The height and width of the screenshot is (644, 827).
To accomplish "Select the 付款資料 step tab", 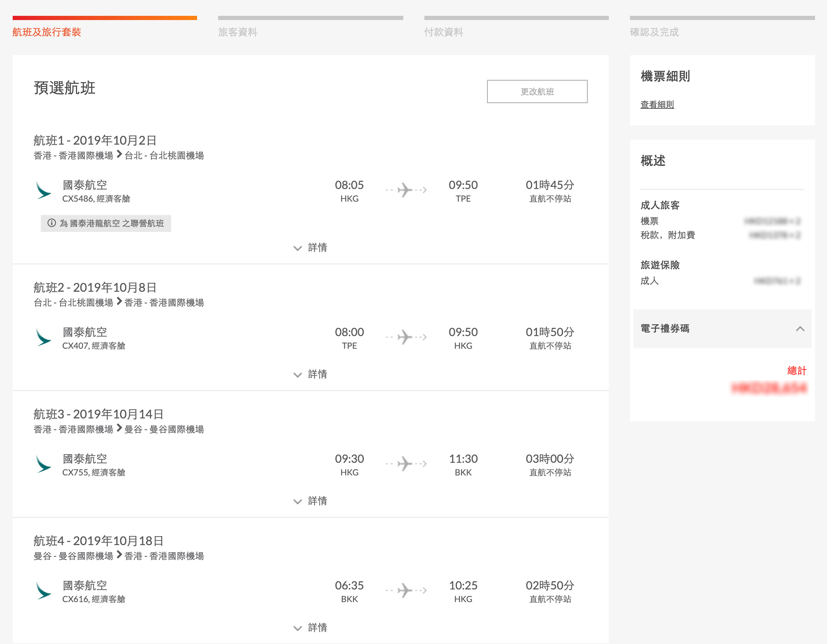I will pyautogui.click(x=444, y=32).
